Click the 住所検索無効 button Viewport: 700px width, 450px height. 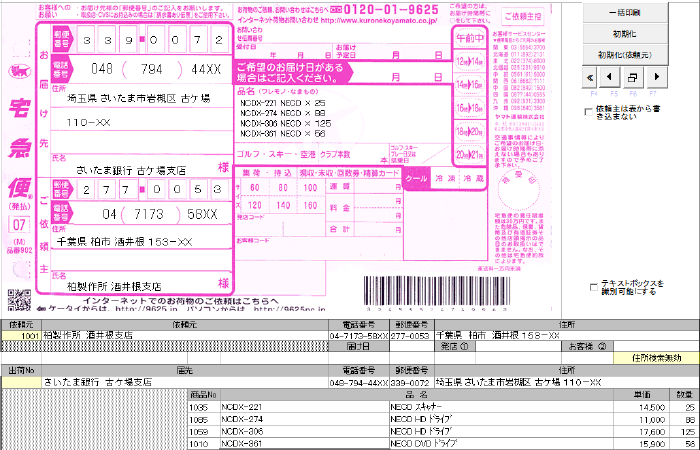pyautogui.click(x=656, y=358)
